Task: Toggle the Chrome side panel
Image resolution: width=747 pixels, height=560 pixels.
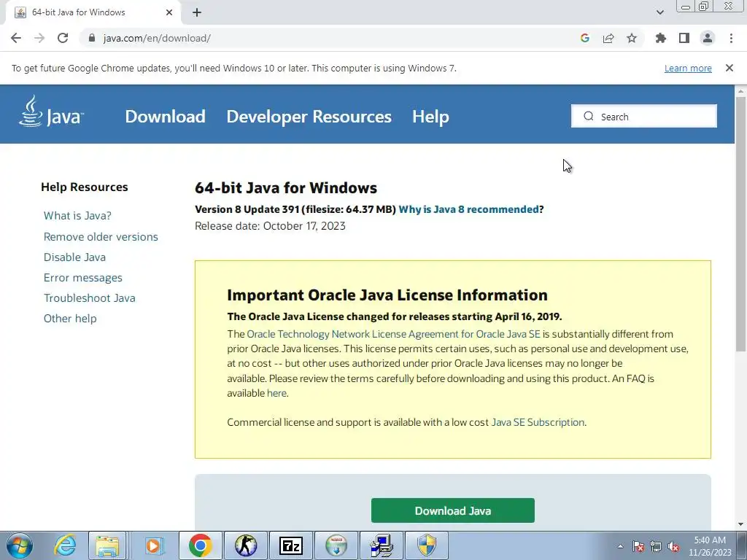Action: [x=684, y=38]
